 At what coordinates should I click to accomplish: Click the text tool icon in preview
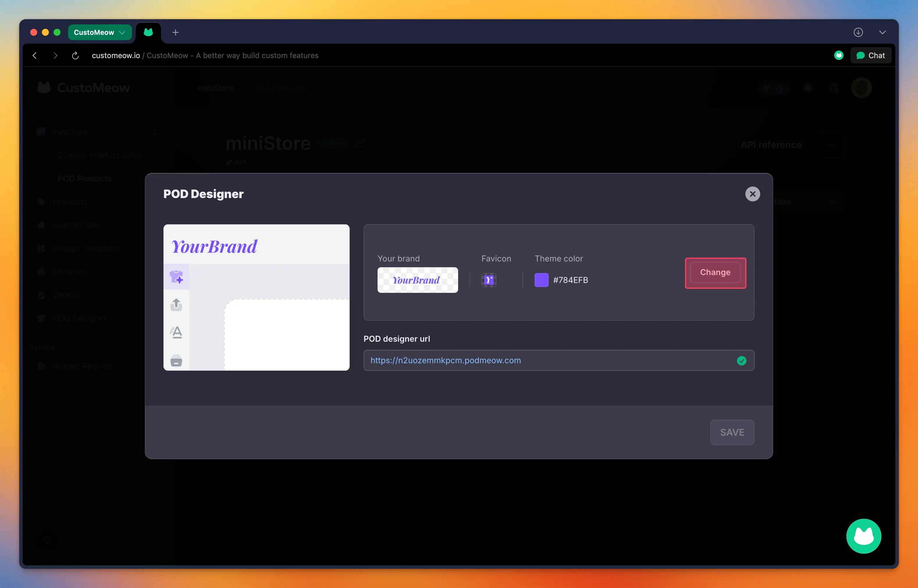[176, 333]
